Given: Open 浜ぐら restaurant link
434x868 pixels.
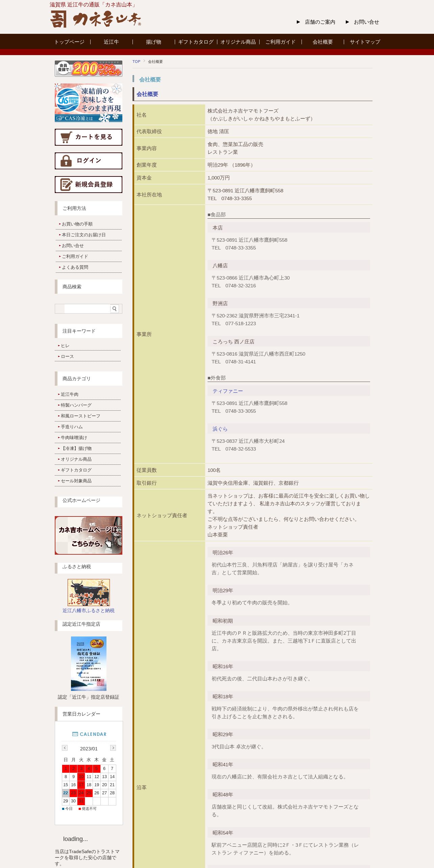Looking at the screenshot, I should (220, 429).
